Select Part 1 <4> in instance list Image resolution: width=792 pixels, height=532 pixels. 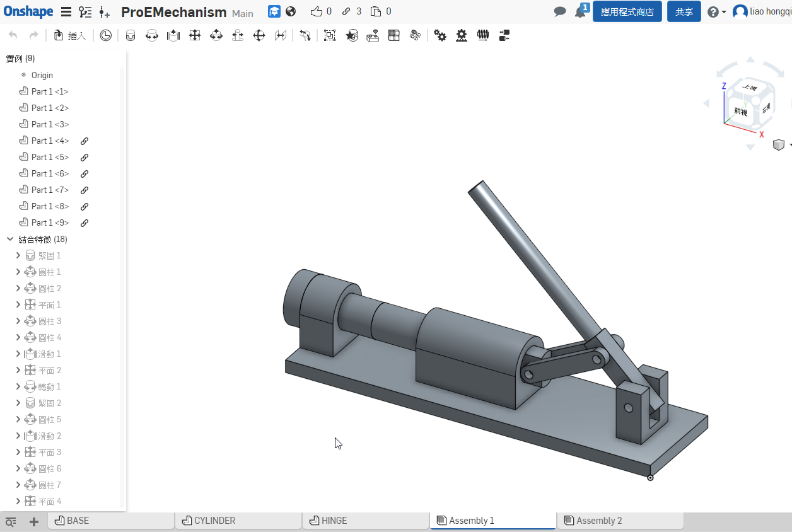click(50, 141)
